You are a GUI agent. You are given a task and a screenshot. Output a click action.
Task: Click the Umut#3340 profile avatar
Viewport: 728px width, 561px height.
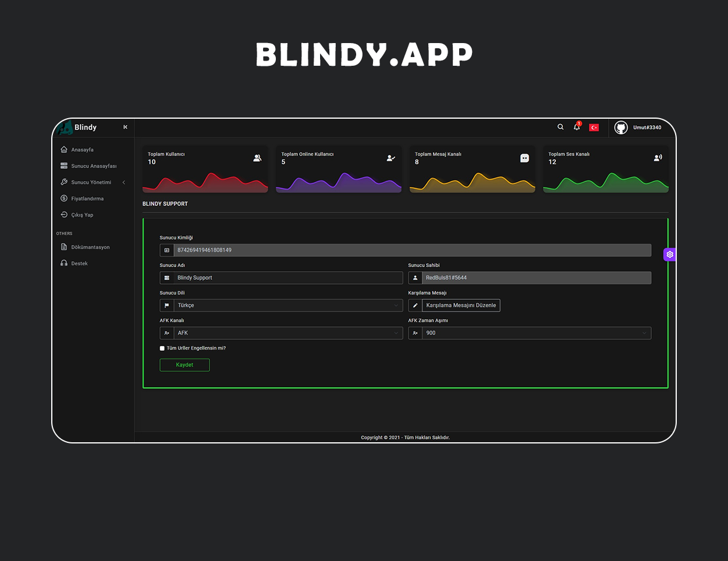621,127
